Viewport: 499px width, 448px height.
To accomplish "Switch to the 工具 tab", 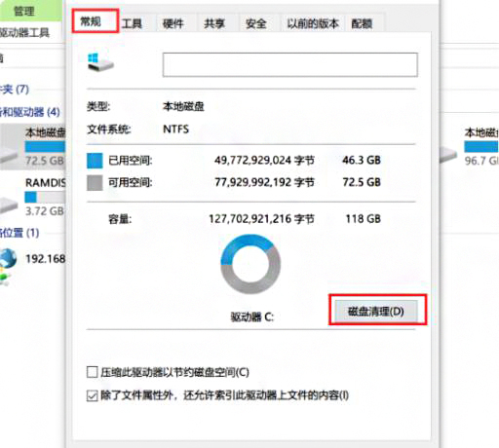I will click(x=132, y=23).
